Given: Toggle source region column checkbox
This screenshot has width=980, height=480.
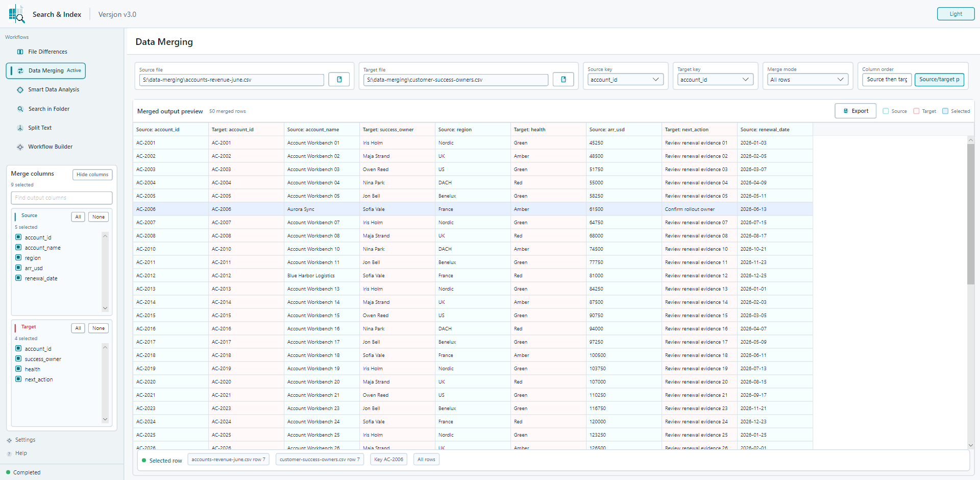Looking at the screenshot, I should pyautogui.click(x=18, y=257).
